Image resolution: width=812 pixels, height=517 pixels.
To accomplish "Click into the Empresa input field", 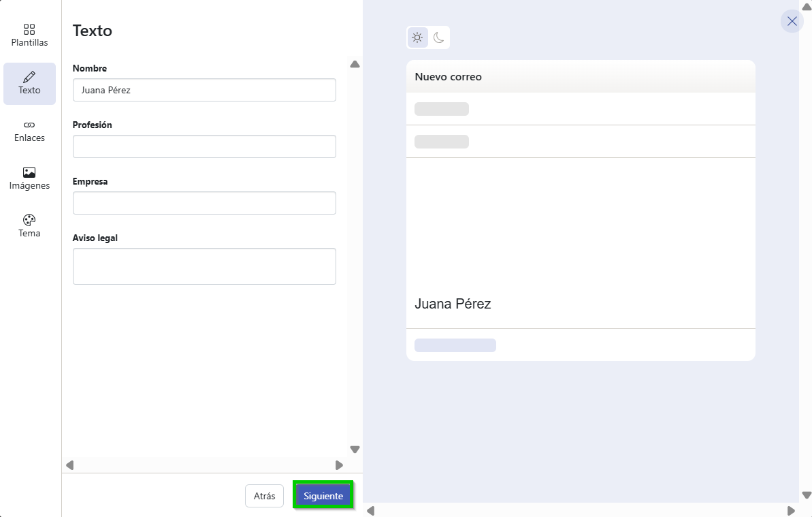I will (204, 203).
